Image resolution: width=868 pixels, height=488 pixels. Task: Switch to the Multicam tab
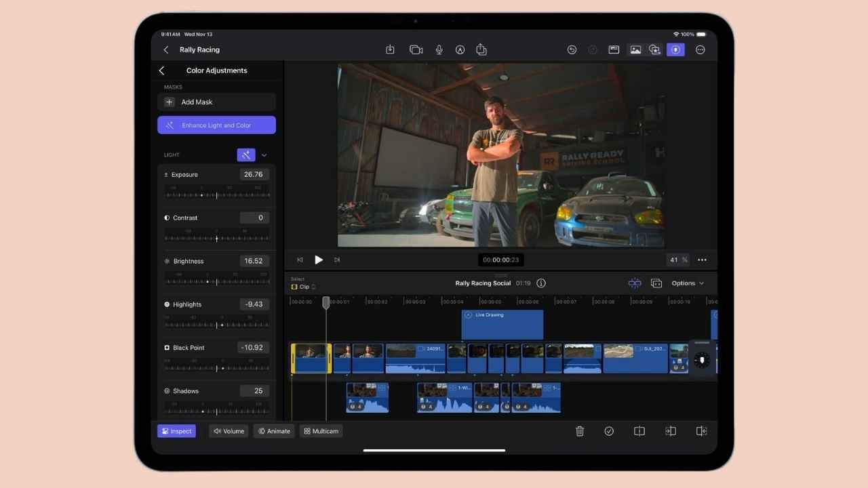321,430
